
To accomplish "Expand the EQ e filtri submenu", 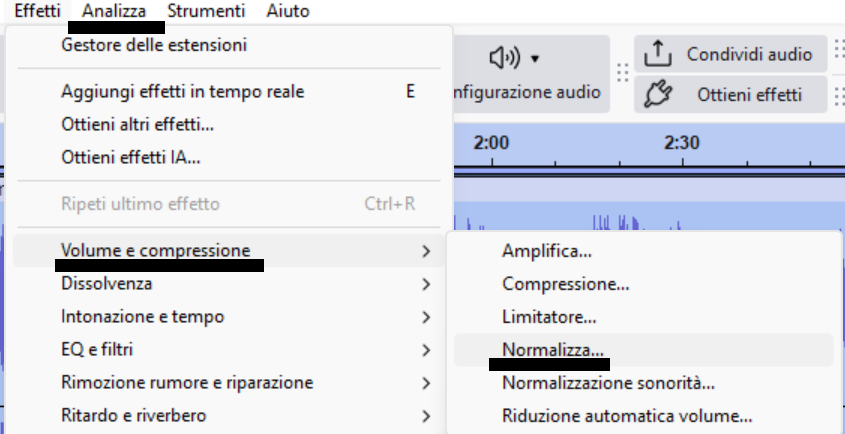I will coord(228,350).
